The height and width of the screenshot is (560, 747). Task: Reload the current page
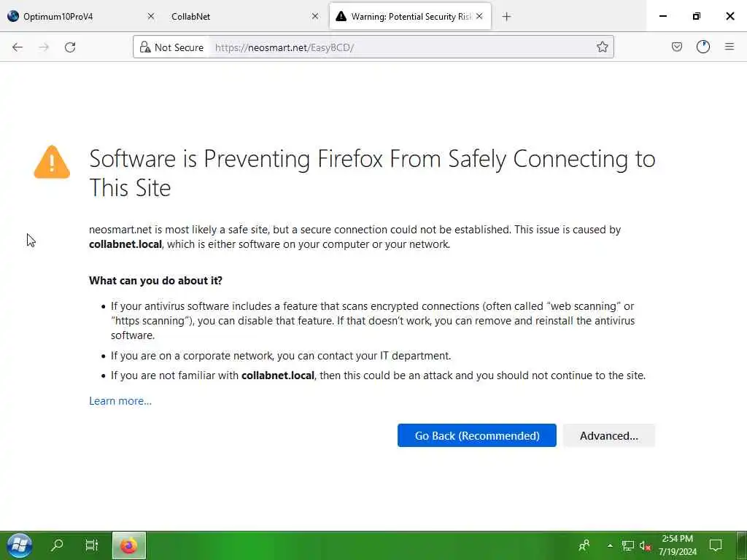tap(70, 47)
